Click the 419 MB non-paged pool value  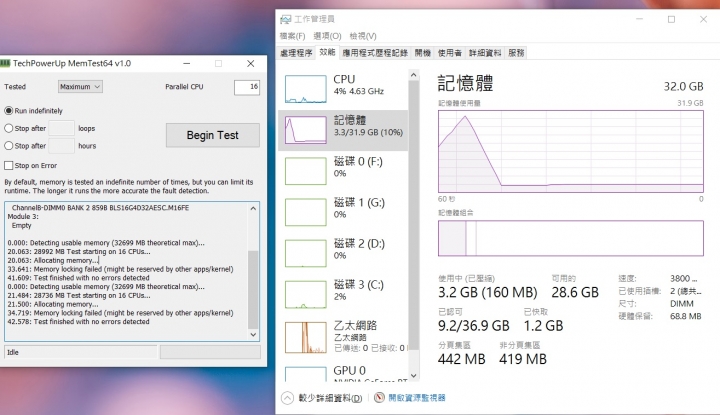pyautogui.click(x=523, y=359)
